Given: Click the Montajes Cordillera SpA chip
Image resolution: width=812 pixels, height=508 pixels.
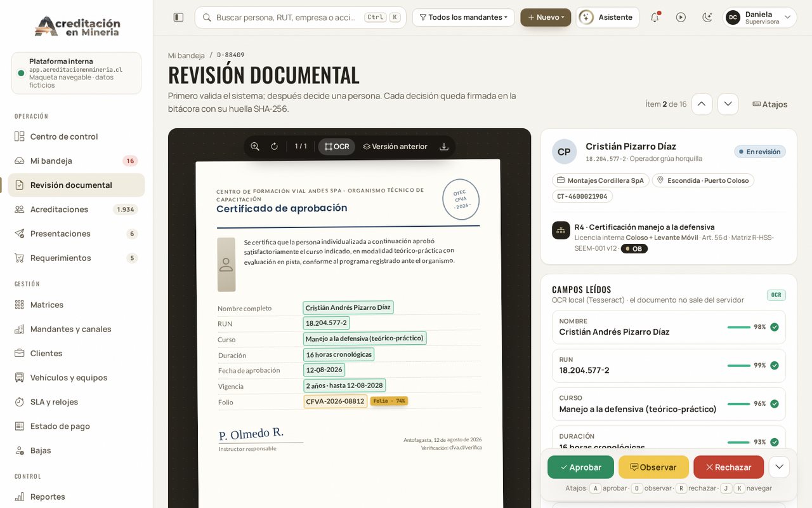Looking at the screenshot, I should (601, 180).
